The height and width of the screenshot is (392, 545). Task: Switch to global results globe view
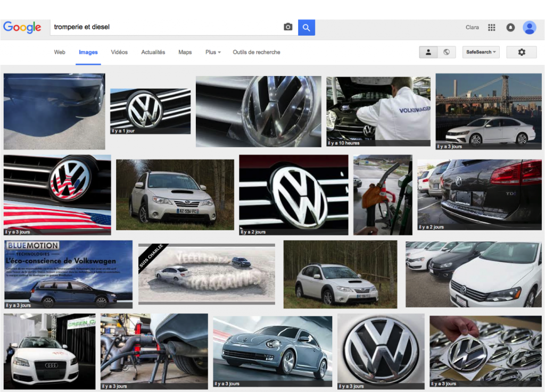click(x=447, y=52)
